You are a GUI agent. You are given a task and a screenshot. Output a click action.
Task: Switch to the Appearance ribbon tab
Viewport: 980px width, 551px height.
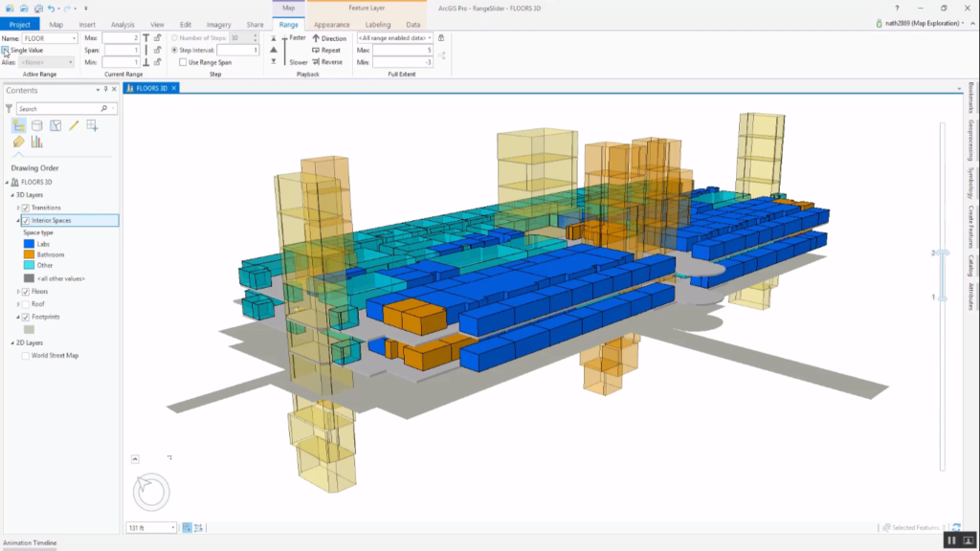332,25
